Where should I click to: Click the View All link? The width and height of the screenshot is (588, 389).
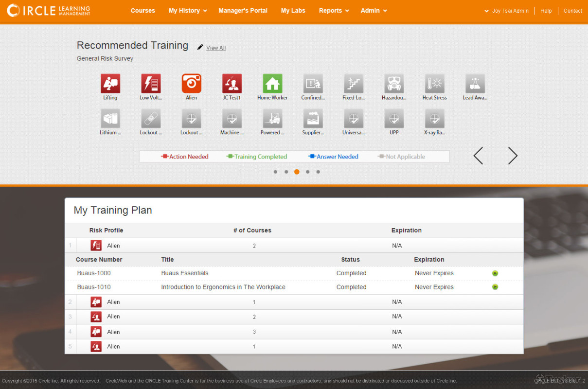216,48
